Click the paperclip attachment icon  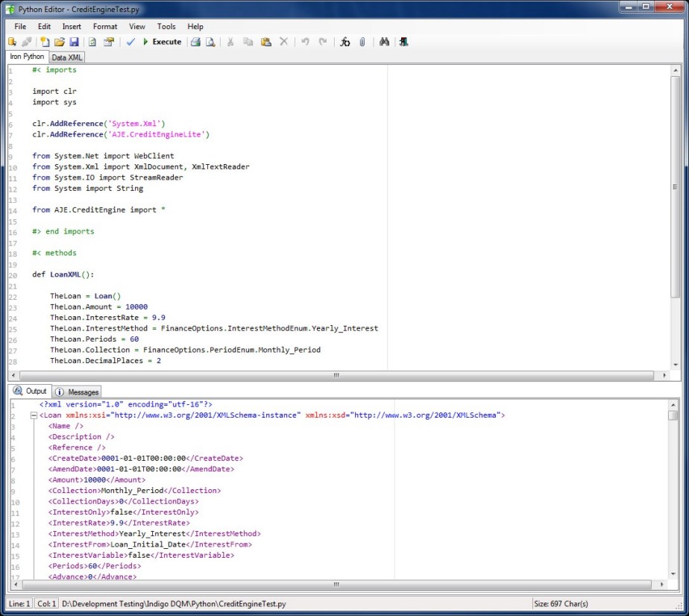pos(362,43)
